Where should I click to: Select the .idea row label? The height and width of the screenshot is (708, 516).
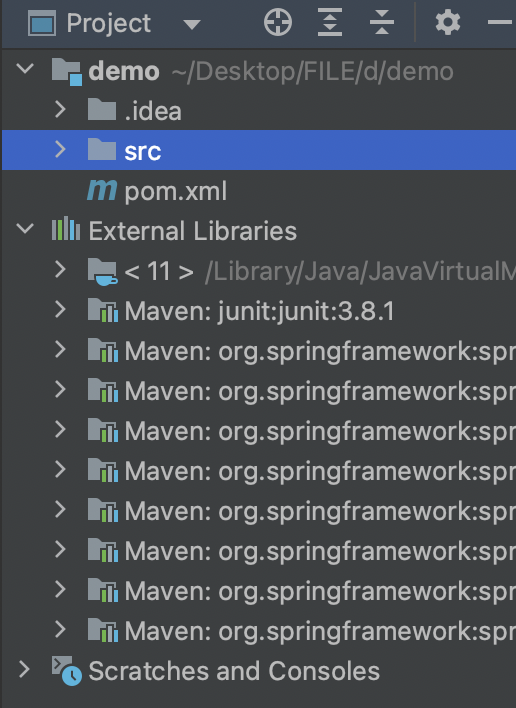153,111
